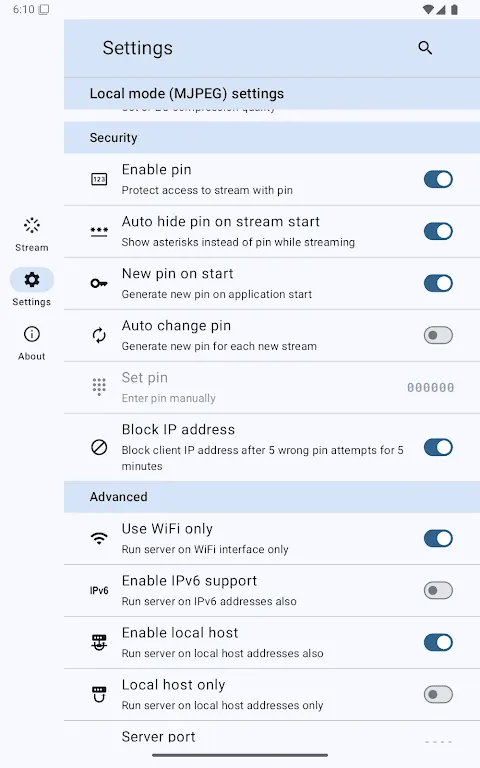Open the search magnifier icon
This screenshot has width=480, height=768.
(x=425, y=48)
